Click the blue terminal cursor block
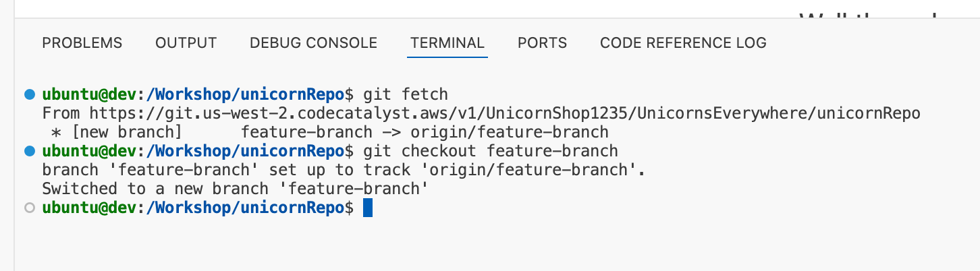This screenshot has width=980, height=271. [x=368, y=208]
